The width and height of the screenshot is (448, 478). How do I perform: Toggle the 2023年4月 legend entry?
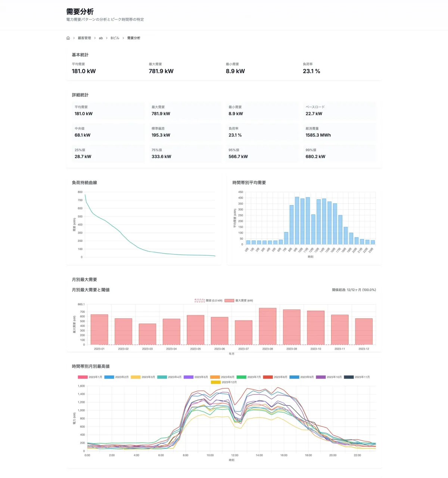coord(169,377)
